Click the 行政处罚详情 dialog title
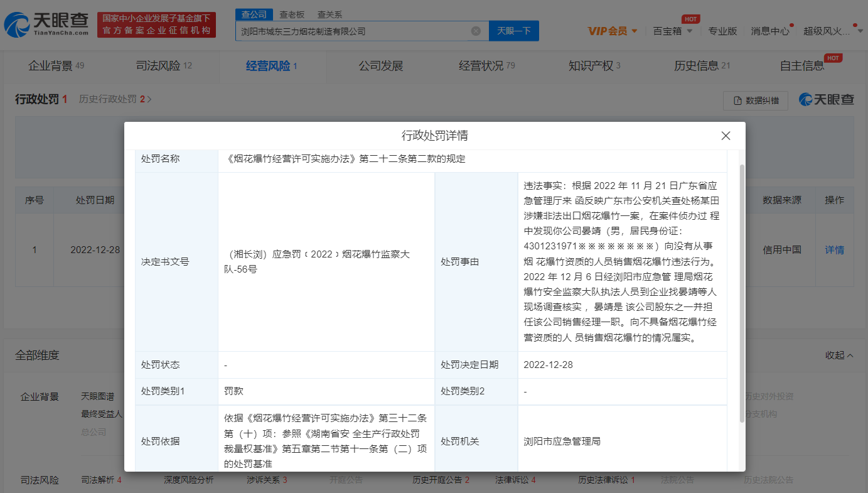868x493 pixels. click(x=434, y=136)
